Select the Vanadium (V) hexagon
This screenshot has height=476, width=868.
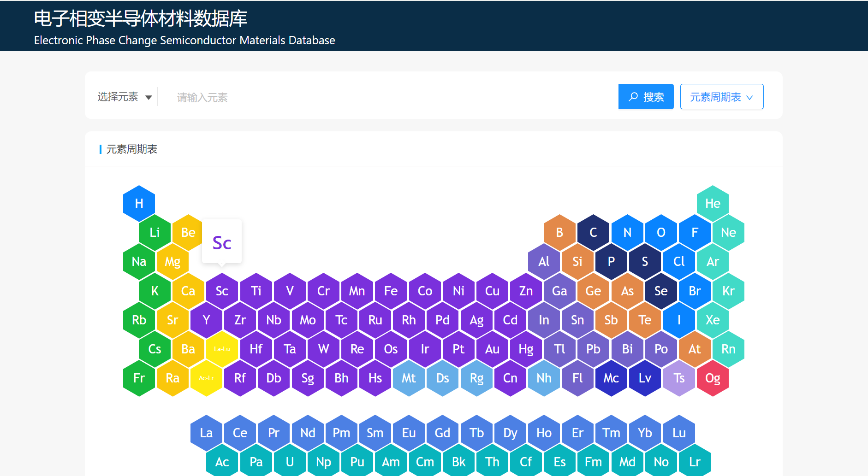290,291
